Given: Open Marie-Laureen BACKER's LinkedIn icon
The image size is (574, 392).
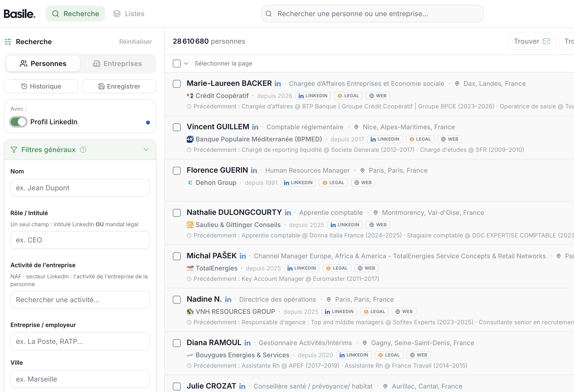Looking at the screenshot, I should tap(278, 84).
